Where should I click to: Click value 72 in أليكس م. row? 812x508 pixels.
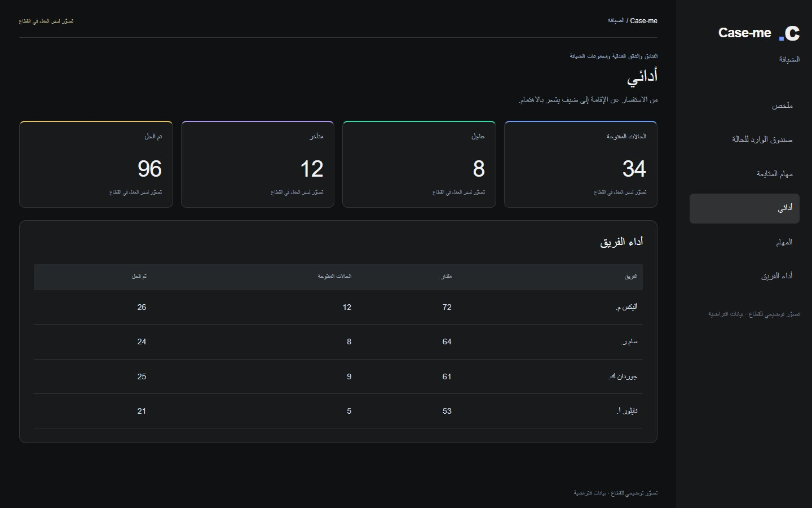tap(447, 307)
